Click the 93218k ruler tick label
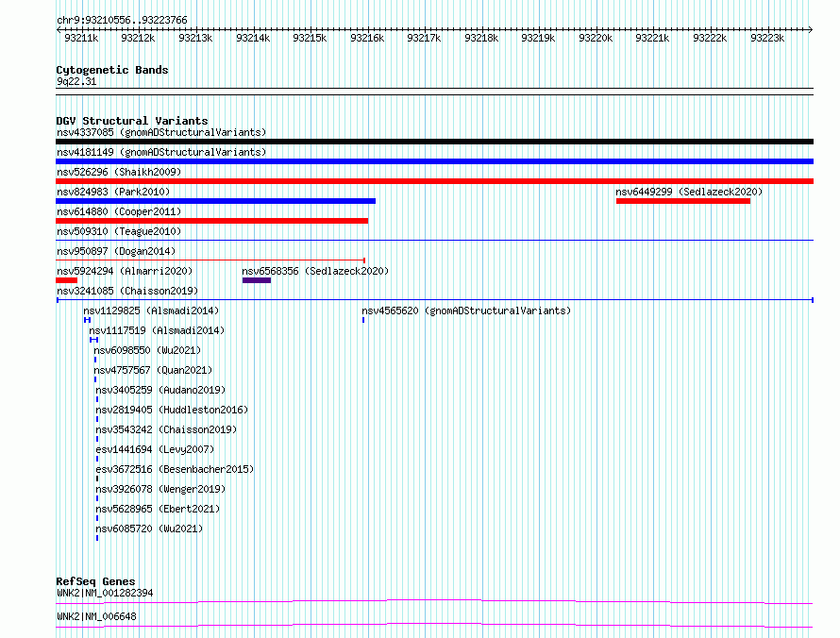 point(481,38)
